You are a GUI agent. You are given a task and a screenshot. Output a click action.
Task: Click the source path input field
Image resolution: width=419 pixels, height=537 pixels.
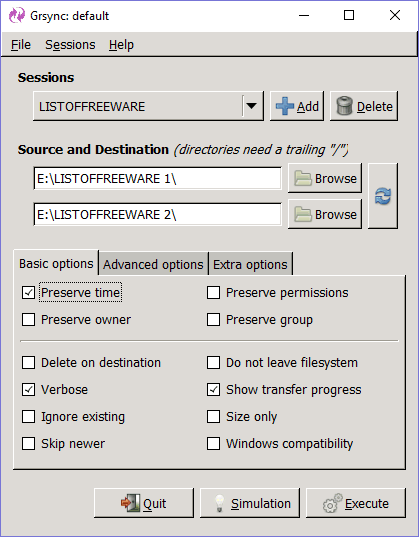click(x=158, y=178)
